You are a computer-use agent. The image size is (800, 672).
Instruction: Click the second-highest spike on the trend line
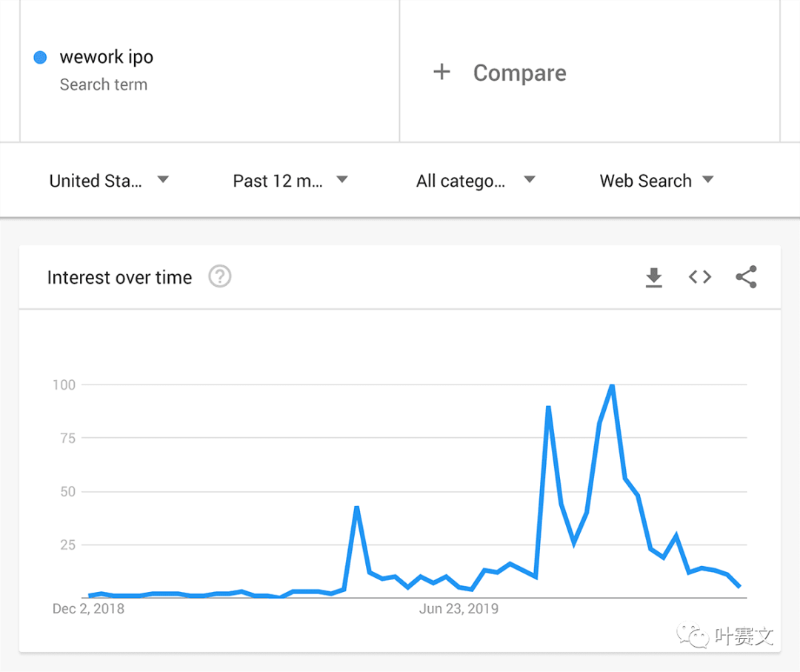548,407
